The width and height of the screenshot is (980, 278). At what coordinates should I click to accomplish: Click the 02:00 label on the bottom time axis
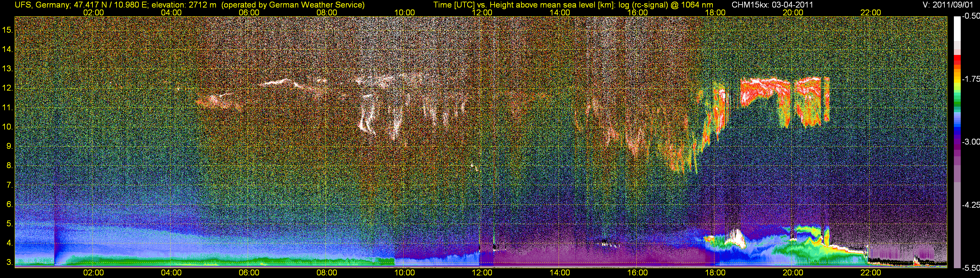[93, 273]
